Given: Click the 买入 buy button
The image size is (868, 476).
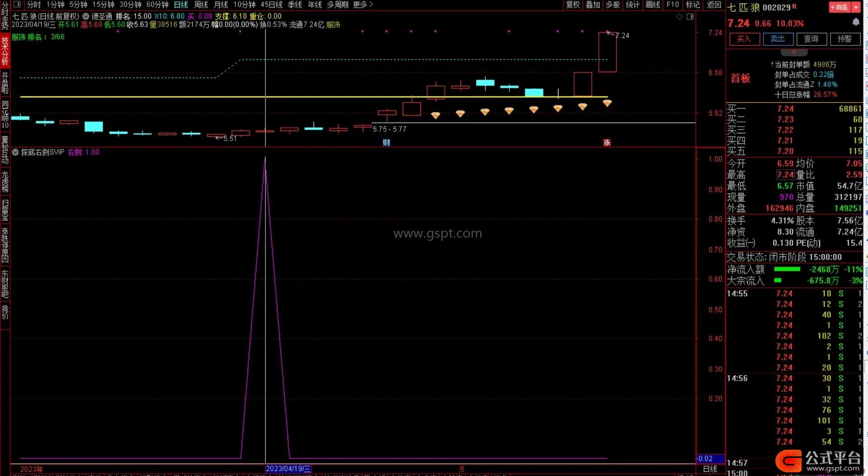Looking at the screenshot, I should [744, 39].
